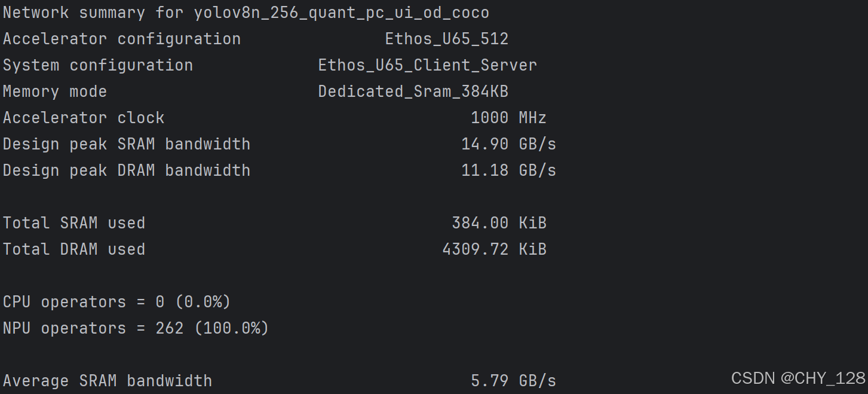Image resolution: width=868 pixels, height=394 pixels.
Task: Click the Design peak SRAM bandwidth label
Action: click(x=127, y=144)
